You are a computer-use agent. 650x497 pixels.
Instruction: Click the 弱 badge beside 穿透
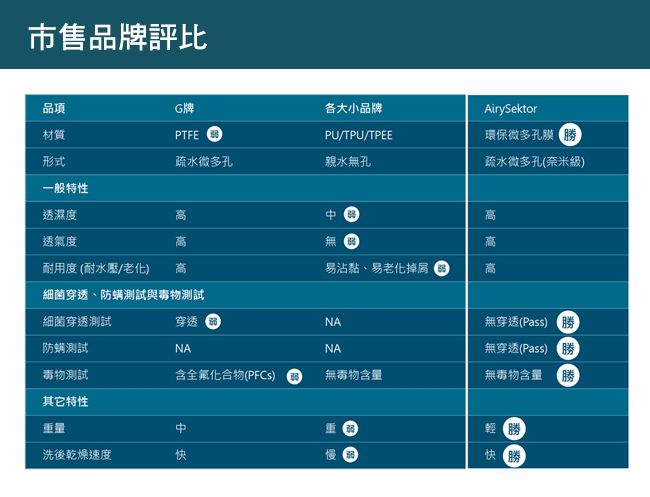(x=213, y=322)
